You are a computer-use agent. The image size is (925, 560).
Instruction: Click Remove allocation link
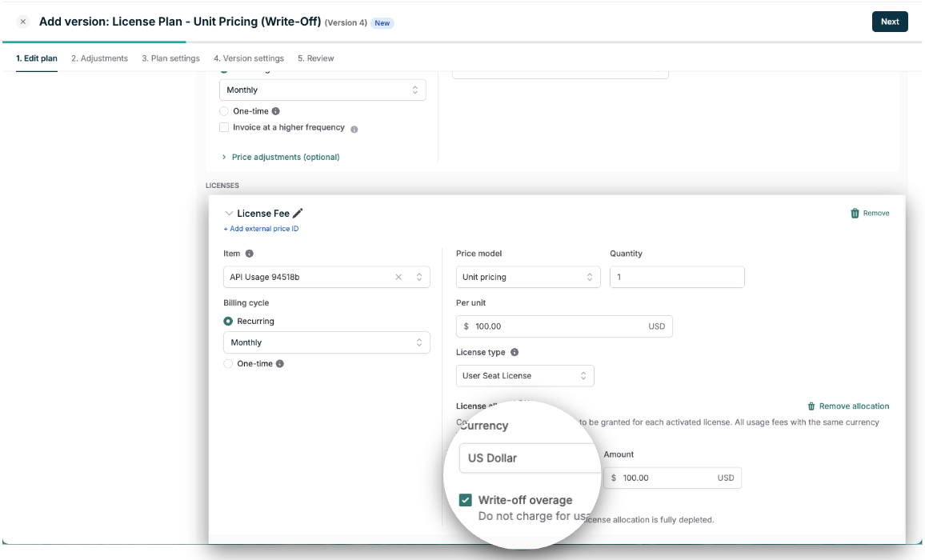coord(848,406)
